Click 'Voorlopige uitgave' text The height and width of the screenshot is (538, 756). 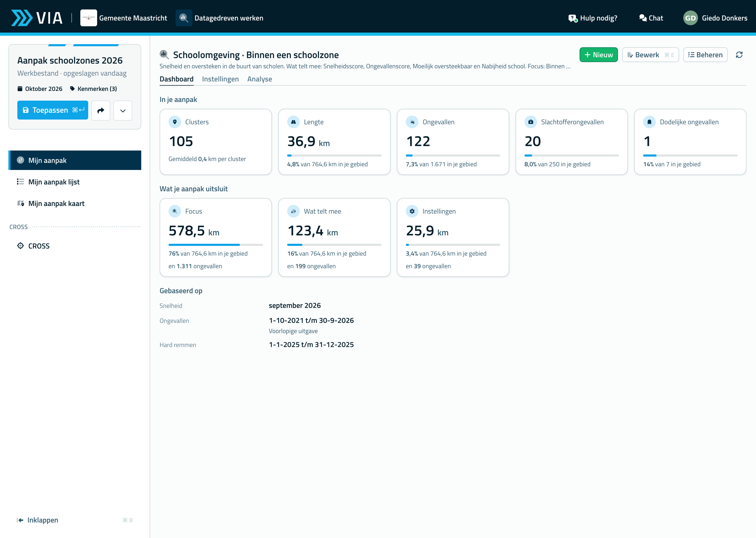pyautogui.click(x=293, y=331)
